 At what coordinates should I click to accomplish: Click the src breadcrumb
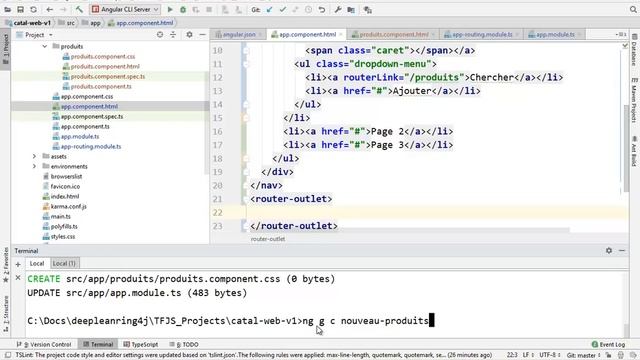tap(67, 23)
